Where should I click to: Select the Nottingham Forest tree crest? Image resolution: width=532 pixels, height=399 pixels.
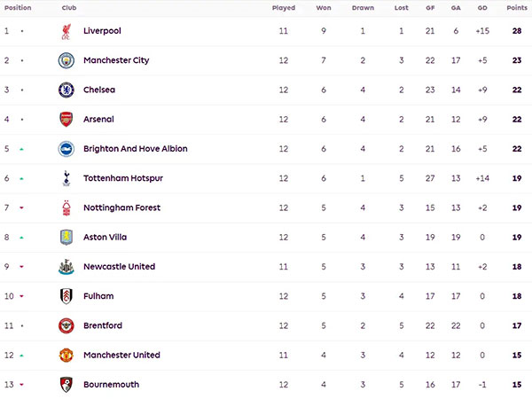(x=66, y=208)
